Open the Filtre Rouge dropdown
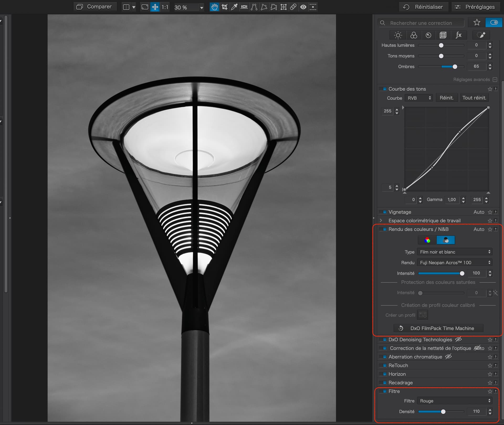504x425 pixels. (454, 401)
